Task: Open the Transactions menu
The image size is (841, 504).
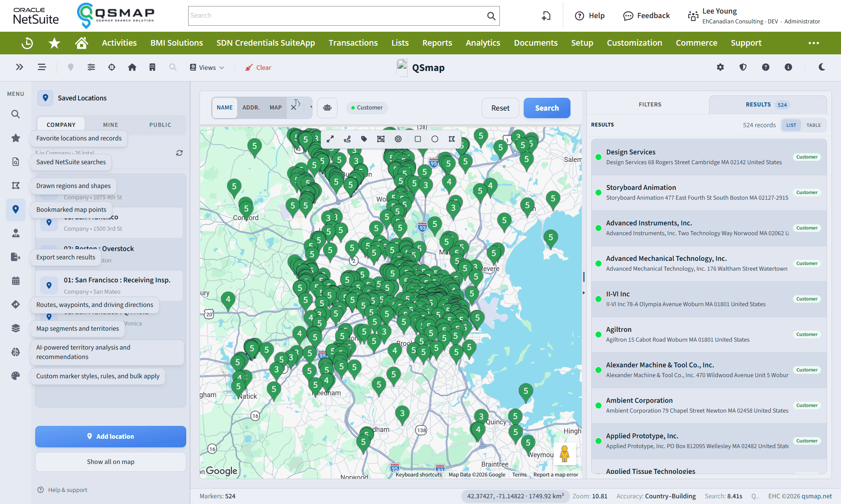Action: pos(353,43)
